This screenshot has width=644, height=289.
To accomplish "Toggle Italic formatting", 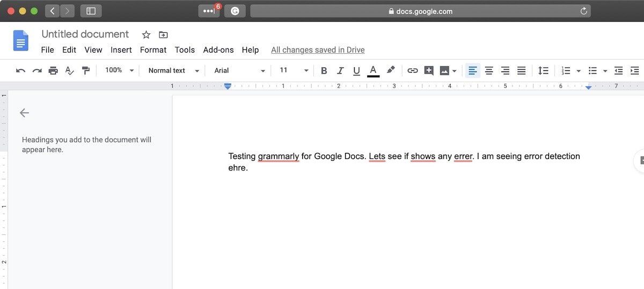I will click(x=340, y=70).
